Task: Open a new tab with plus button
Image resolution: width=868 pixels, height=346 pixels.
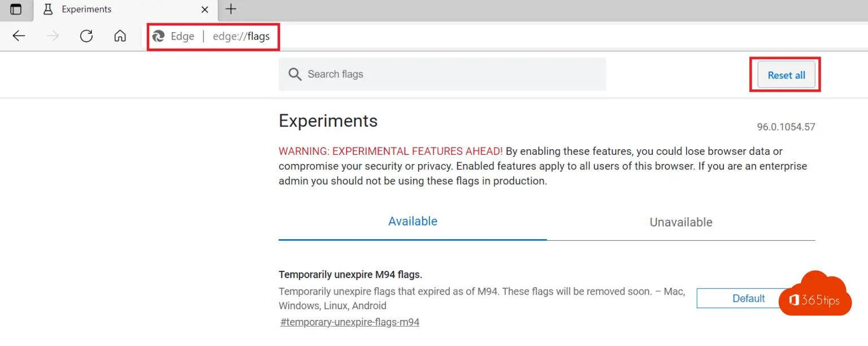Action: point(231,9)
